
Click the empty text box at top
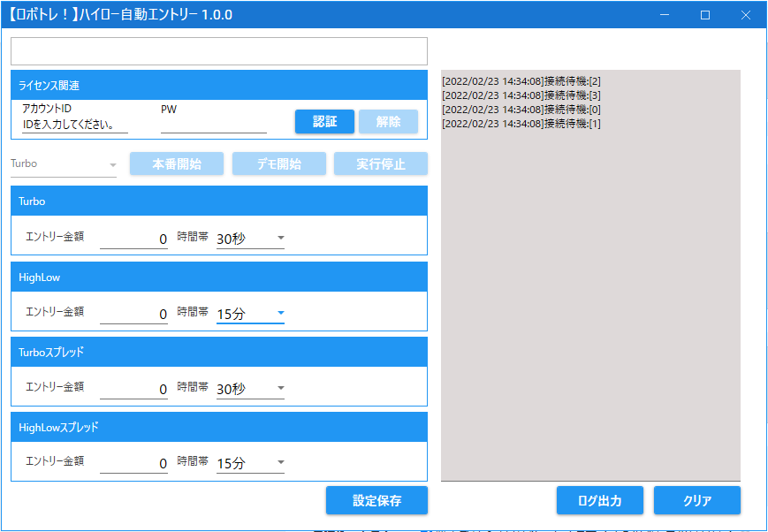point(218,51)
